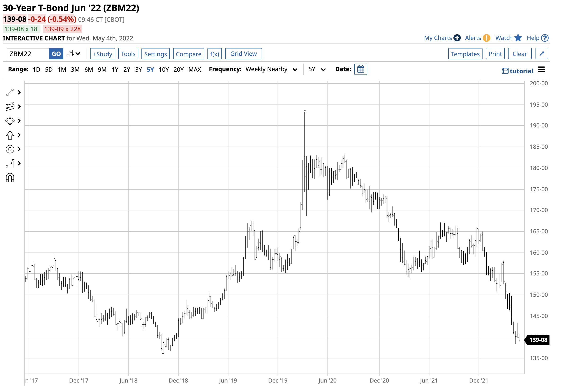Click the ZBM22 symbol input field
The height and width of the screenshot is (392, 562).
[28, 54]
